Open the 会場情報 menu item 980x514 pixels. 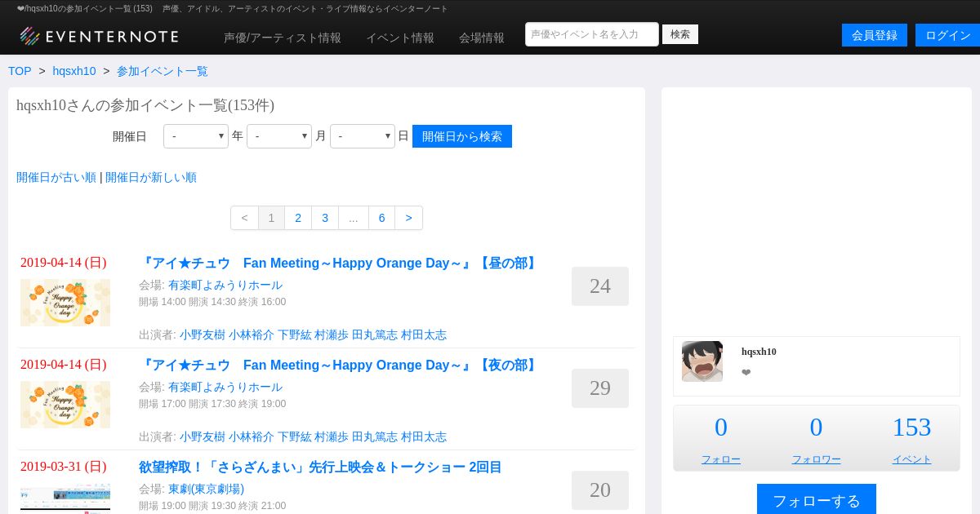click(482, 38)
